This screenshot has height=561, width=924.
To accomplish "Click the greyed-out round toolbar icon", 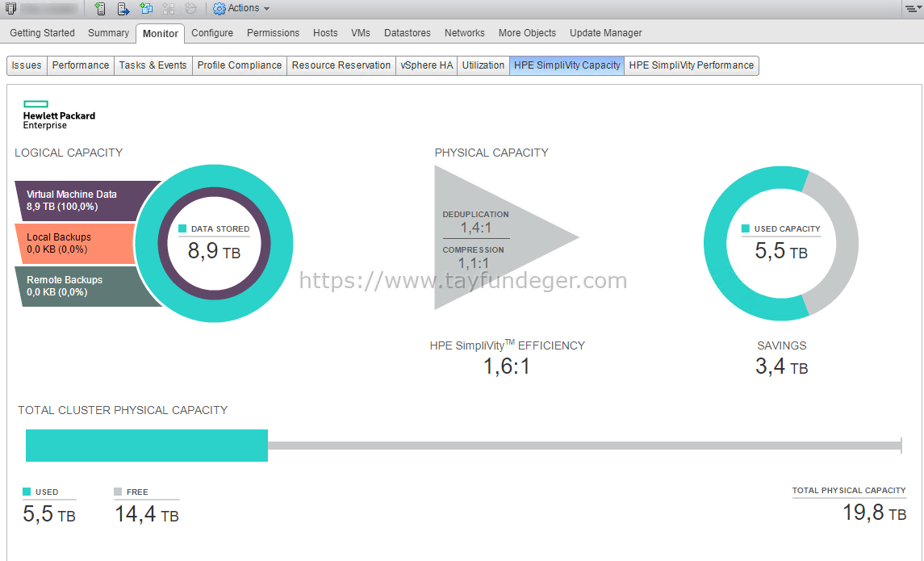I will (190, 8).
